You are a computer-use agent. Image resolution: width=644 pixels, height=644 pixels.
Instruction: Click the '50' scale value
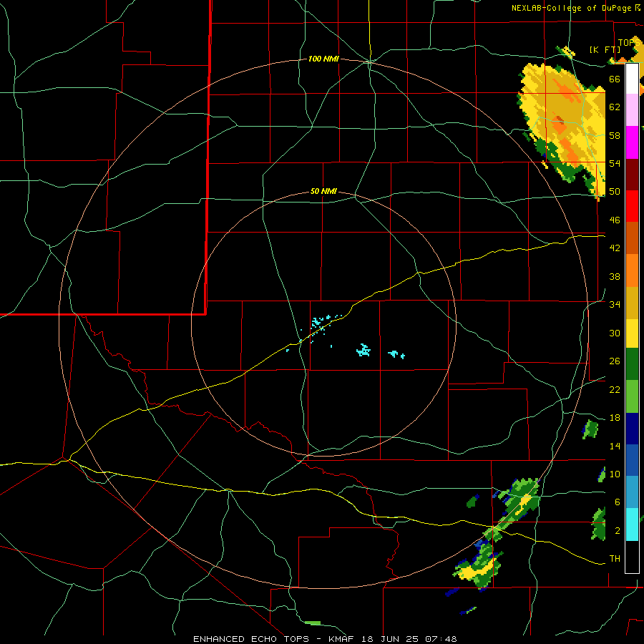(615, 192)
